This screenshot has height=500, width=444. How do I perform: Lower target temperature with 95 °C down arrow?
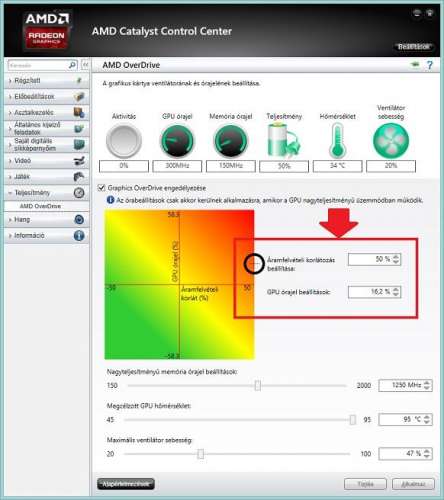point(427,422)
